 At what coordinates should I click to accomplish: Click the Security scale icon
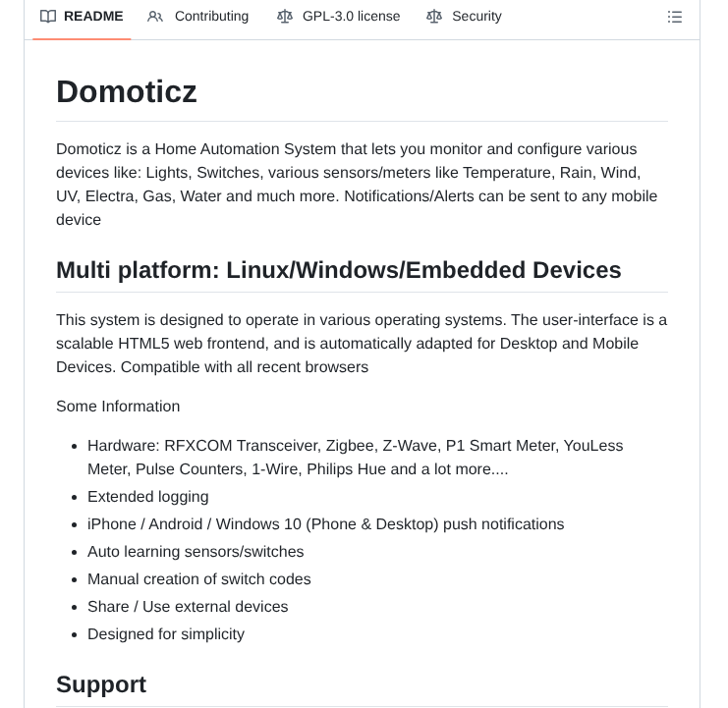pyautogui.click(x=434, y=17)
